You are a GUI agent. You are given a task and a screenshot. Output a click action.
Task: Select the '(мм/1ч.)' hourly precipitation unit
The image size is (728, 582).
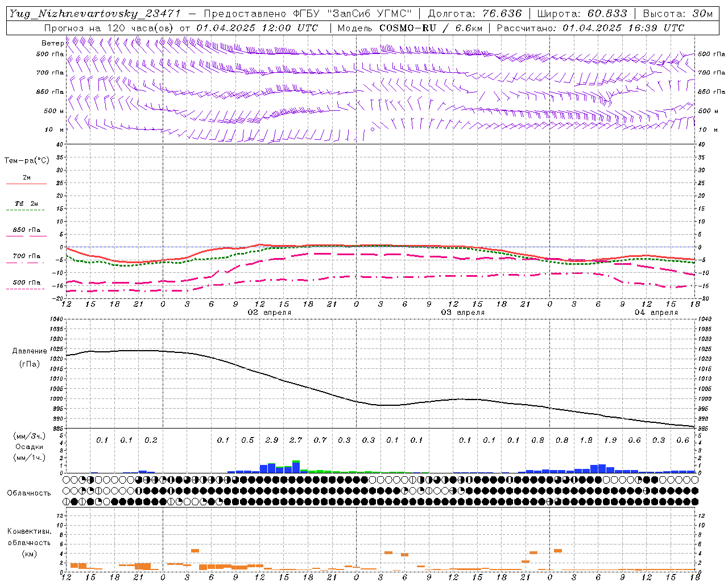30,458
